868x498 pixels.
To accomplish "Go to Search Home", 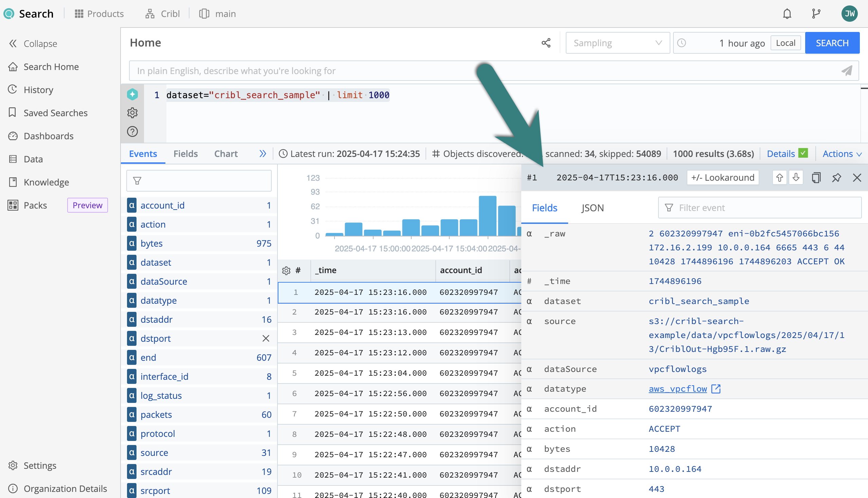I will [43, 67].
